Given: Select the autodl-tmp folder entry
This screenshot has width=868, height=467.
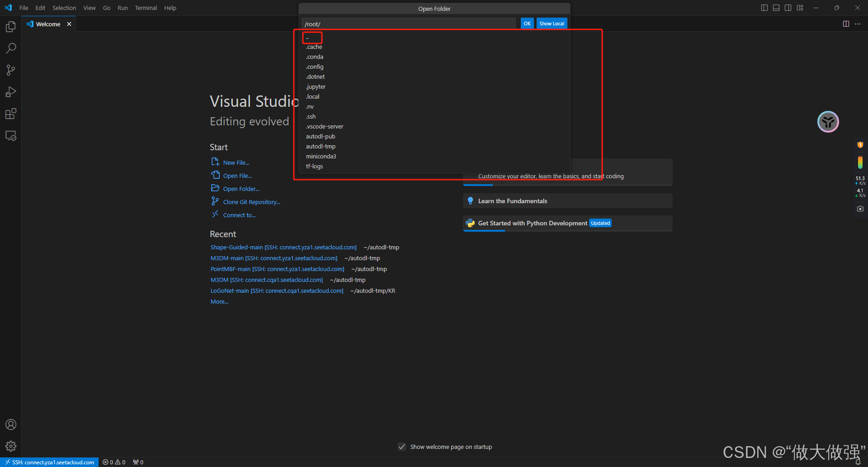Looking at the screenshot, I should tap(434, 147).
